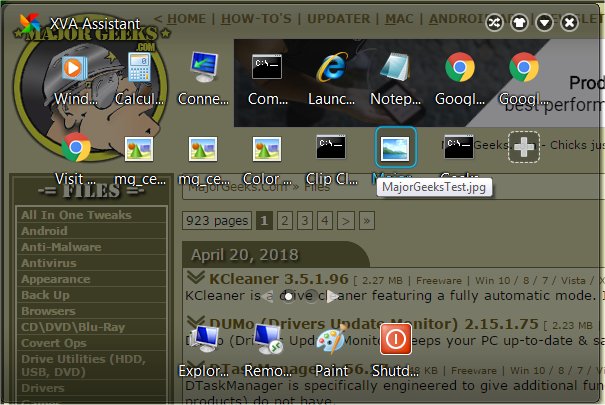Open the mq_ce... image beside Color...
Image resolution: width=605 pixels, height=405 pixels.
pyautogui.click(x=203, y=159)
